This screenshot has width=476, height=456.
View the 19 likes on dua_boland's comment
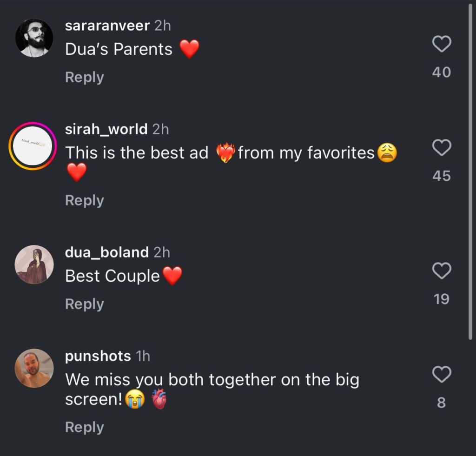(442, 299)
